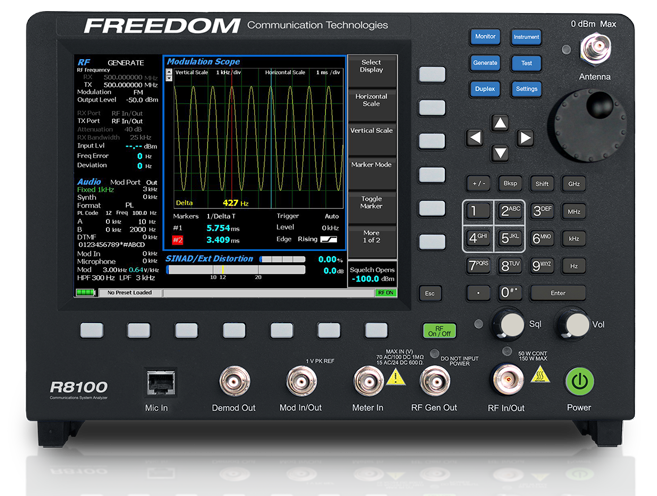Click the Demod Out connector
This screenshot has width=657, height=496.
pos(235,381)
